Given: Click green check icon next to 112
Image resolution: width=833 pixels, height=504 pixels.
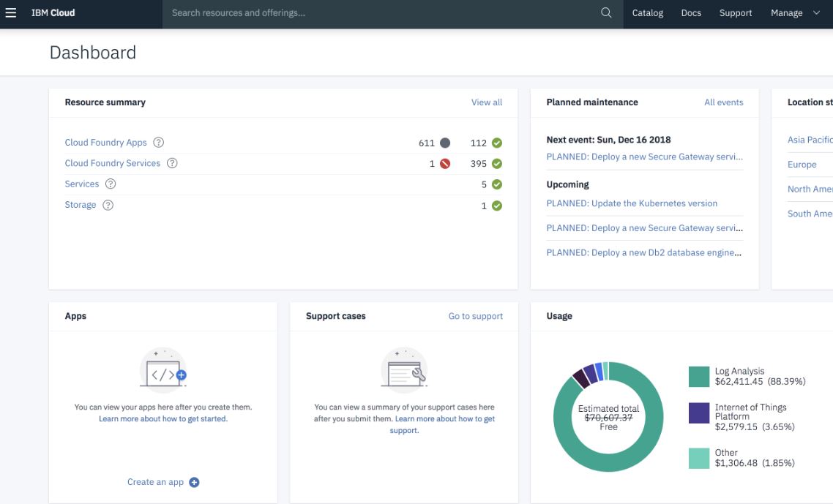Looking at the screenshot, I should (x=497, y=143).
